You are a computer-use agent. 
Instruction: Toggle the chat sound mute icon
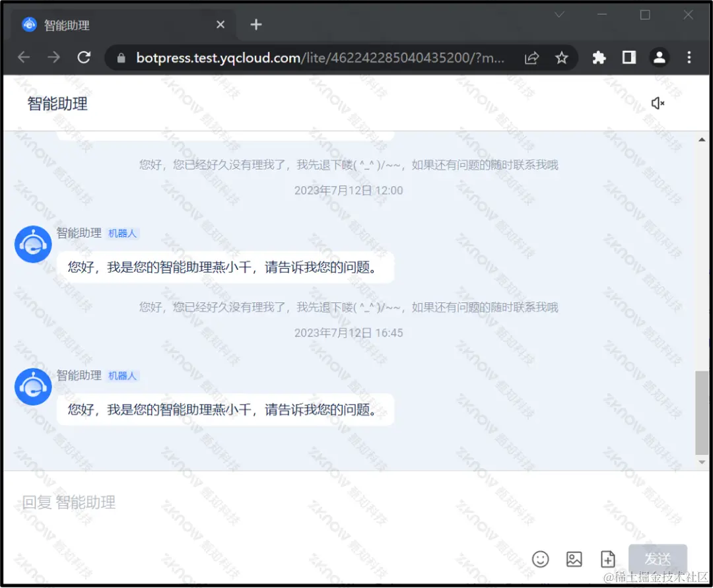tap(658, 103)
